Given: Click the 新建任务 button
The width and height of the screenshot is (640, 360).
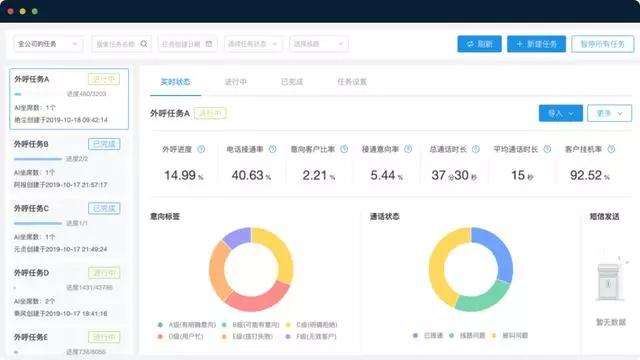Looking at the screenshot, I should click(536, 44).
